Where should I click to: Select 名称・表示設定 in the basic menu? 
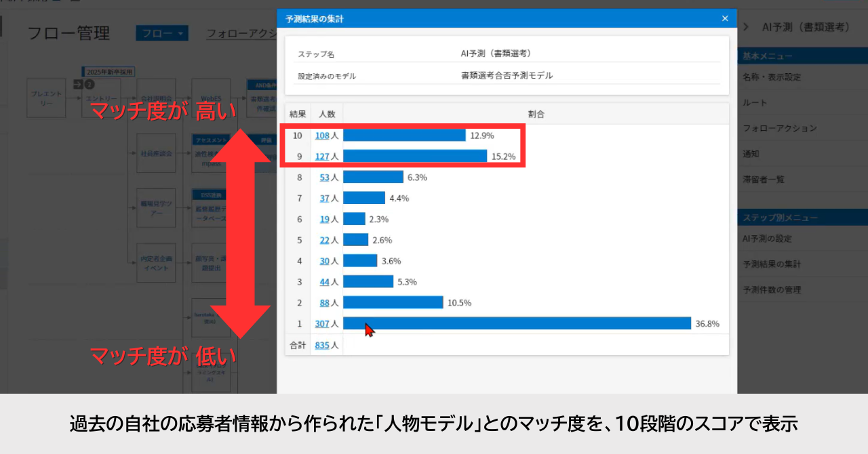[x=772, y=77]
